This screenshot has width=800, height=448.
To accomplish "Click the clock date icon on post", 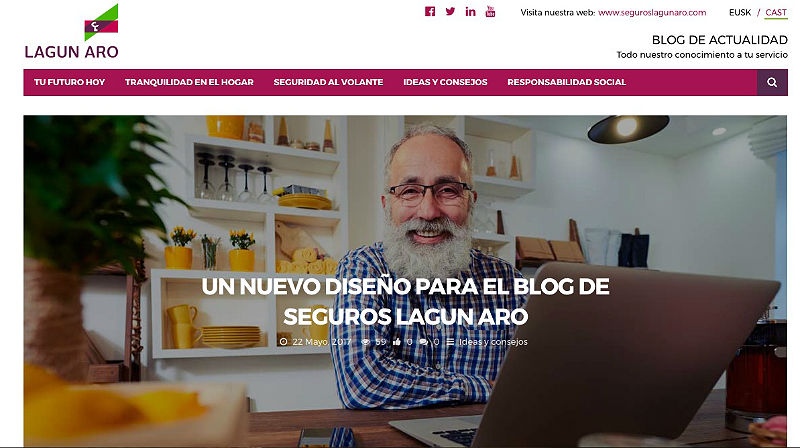I will click(x=284, y=342).
